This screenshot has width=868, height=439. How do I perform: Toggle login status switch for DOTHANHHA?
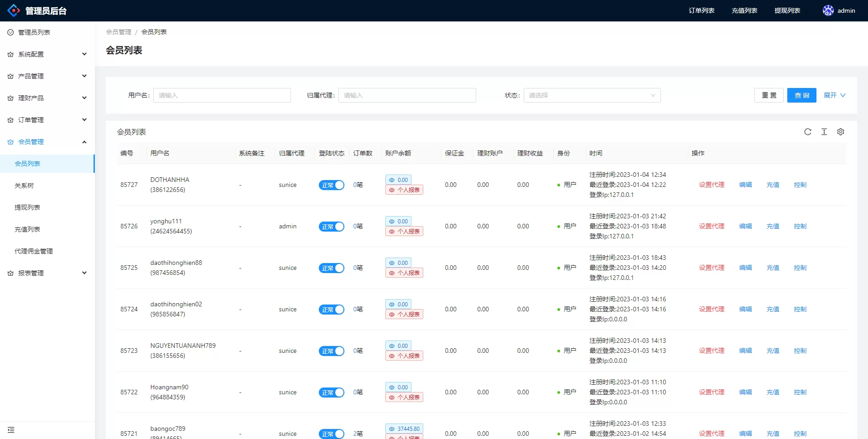(332, 185)
